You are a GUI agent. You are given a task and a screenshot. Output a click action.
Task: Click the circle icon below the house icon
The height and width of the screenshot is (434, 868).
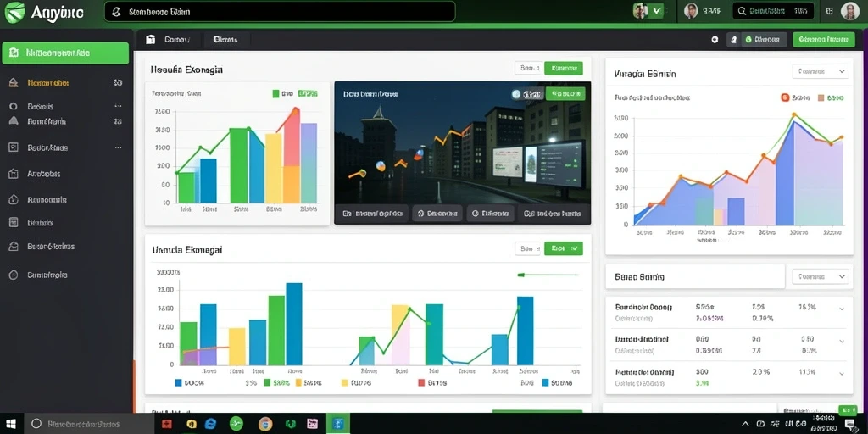(14, 106)
